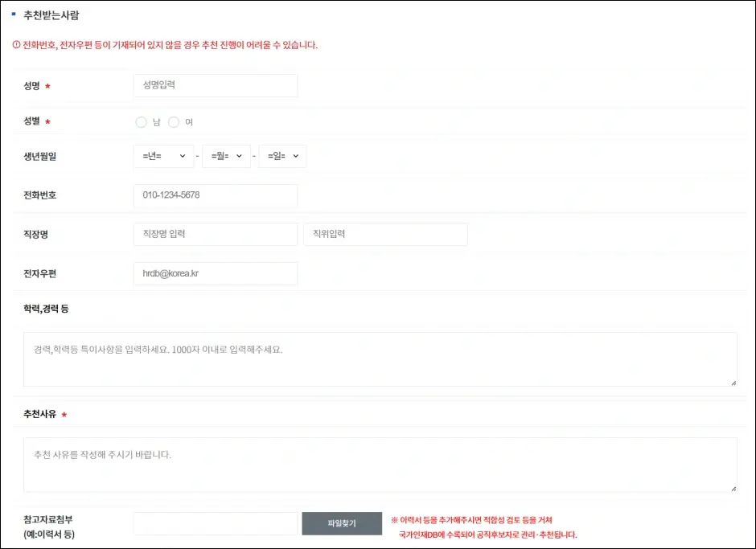Click the 학력,경력 textarea
Screen dimensions: 756x549
pos(380,359)
